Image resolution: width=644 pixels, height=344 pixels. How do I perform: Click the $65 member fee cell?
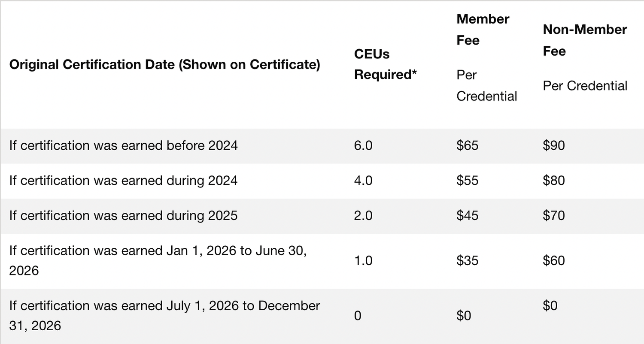468,146
